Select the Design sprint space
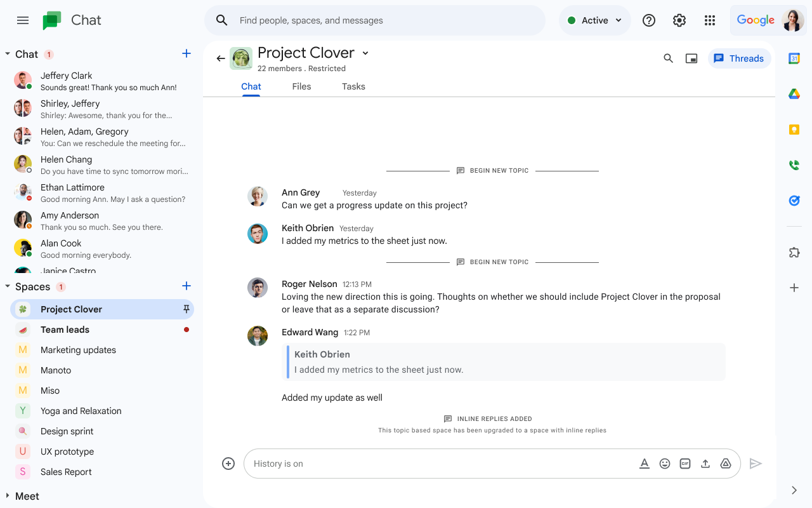The width and height of the screenshot is (812, 508). 101,431
